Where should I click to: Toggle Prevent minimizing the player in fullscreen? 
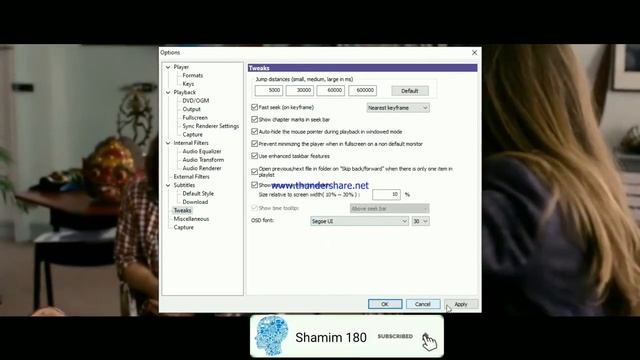[x=255, y=144]
